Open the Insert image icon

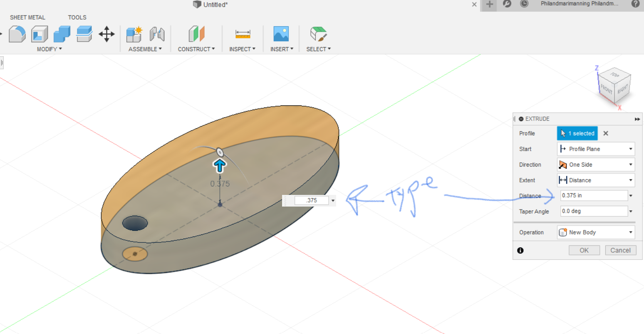(x=280, y=34)
